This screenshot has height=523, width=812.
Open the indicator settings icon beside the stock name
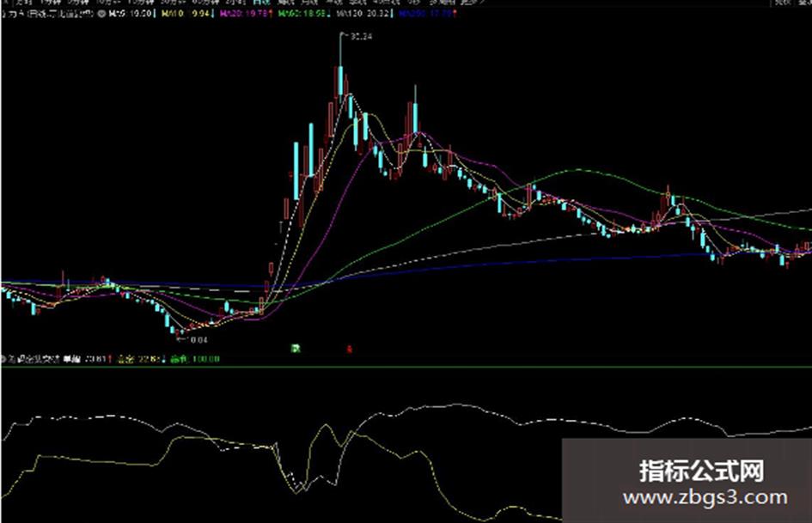[x=102, y=14]
